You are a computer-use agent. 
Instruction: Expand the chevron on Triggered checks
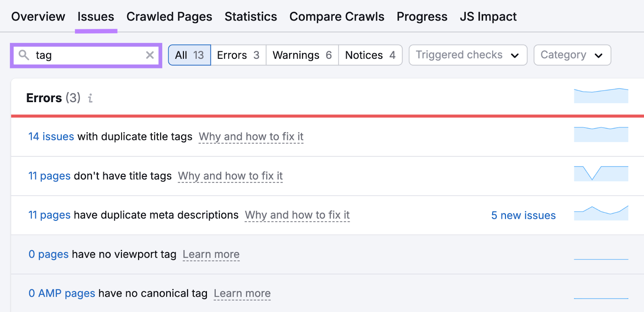[x=515, y=55]
